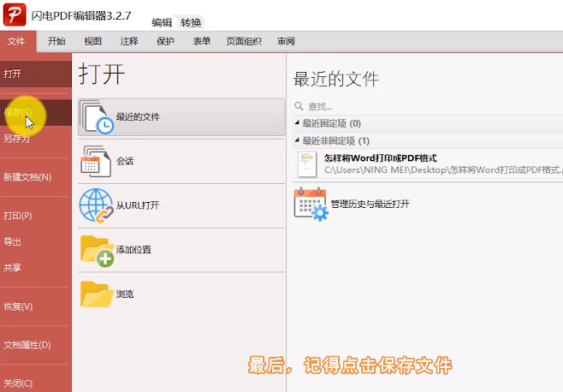The width and height of the screenshot is (563, 392).
Task: Click the 添加位置 entry label
Action: tap(133, 250)
